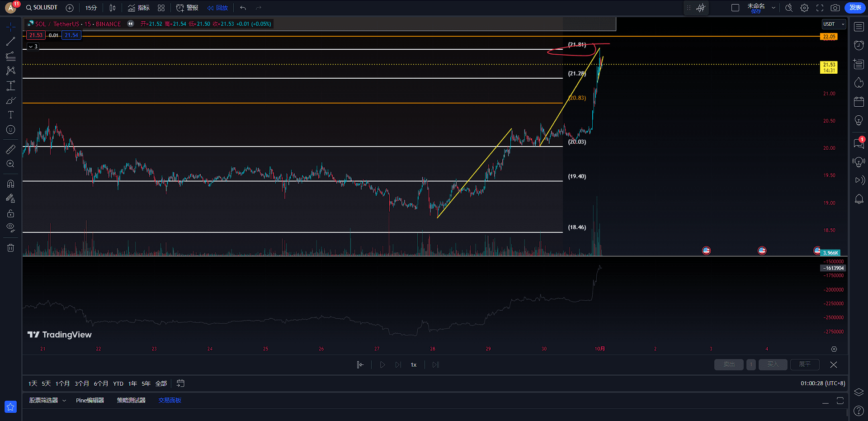Screen dimensions: 868x421
Task: Add a symbol to compare
Action: coord(70,8)
